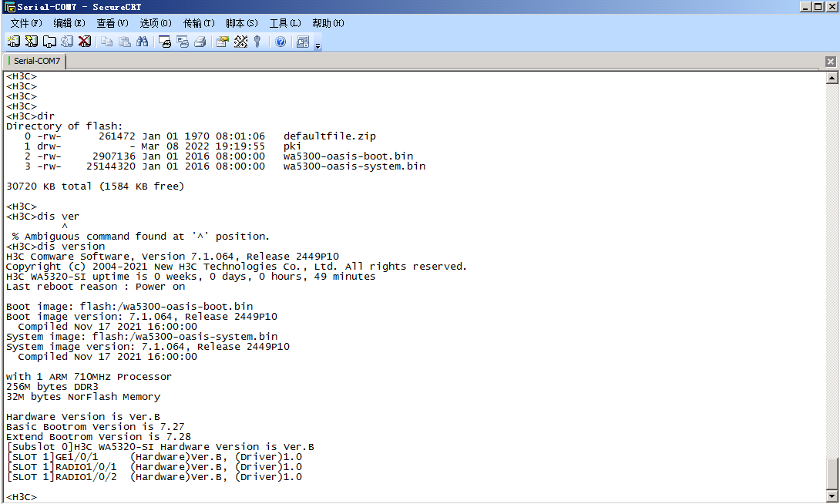Image resolution: width=840 pixels, height=504 pixels.
Task: Click the line "30720 KB total (1584 KB free)"
Action: 95,186
